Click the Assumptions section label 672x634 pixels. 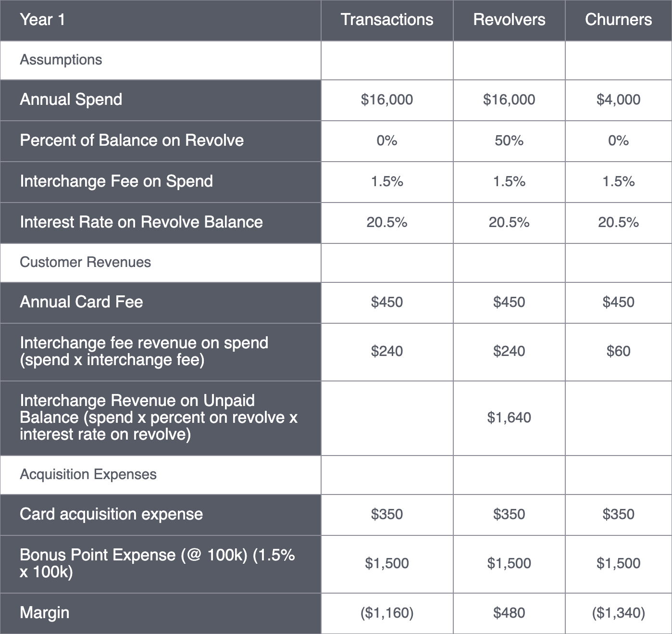tap(61, 60)
